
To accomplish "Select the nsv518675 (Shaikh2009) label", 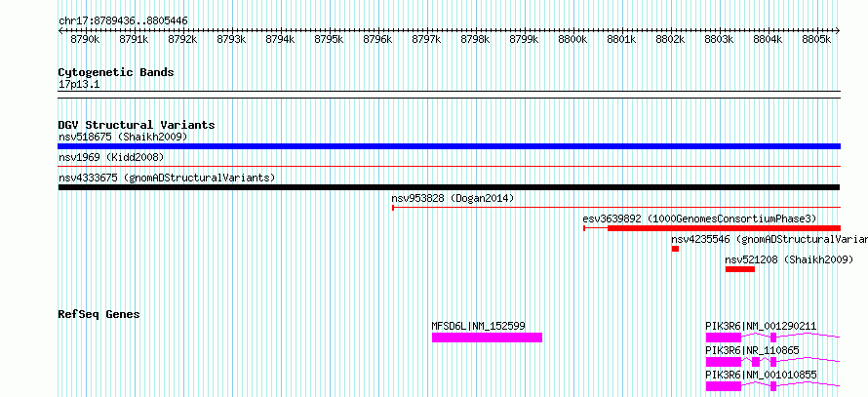I will (123, 137).
